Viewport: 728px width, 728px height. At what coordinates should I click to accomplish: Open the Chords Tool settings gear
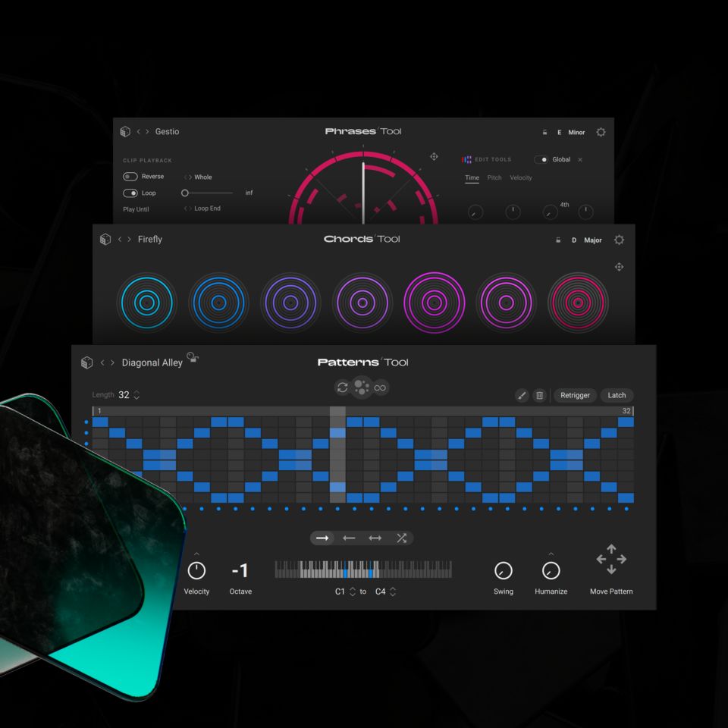coord(619,240)
